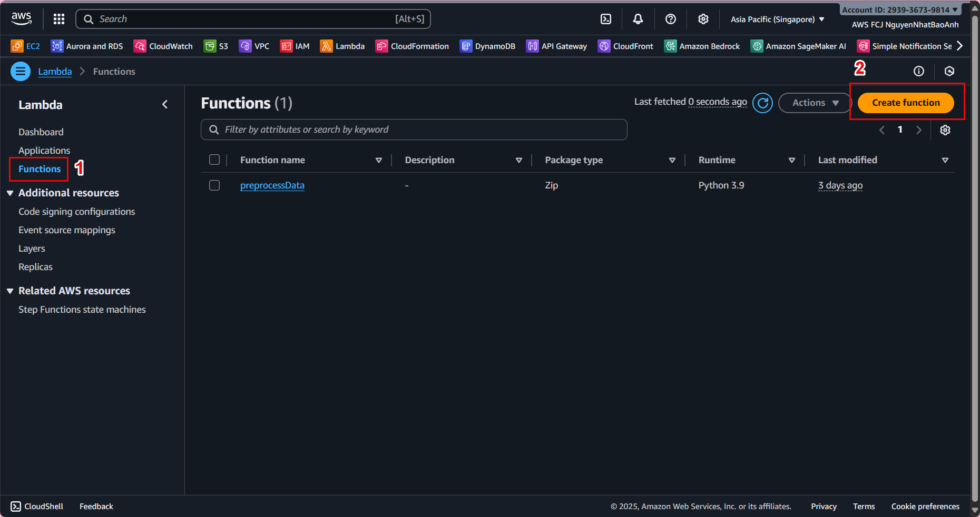This screenshot has height=517, width=980.
Task: Select Functions in Lambda sidebar
Action: coord(40,169)
